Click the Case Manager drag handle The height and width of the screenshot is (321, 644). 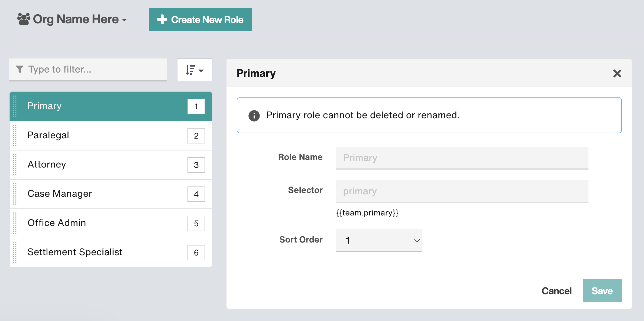[15, 194]
